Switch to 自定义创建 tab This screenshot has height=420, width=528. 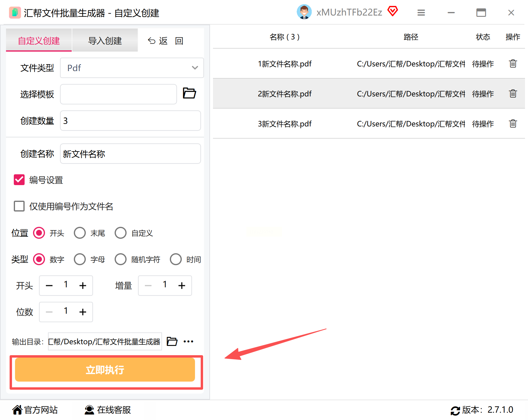[39, 40]
